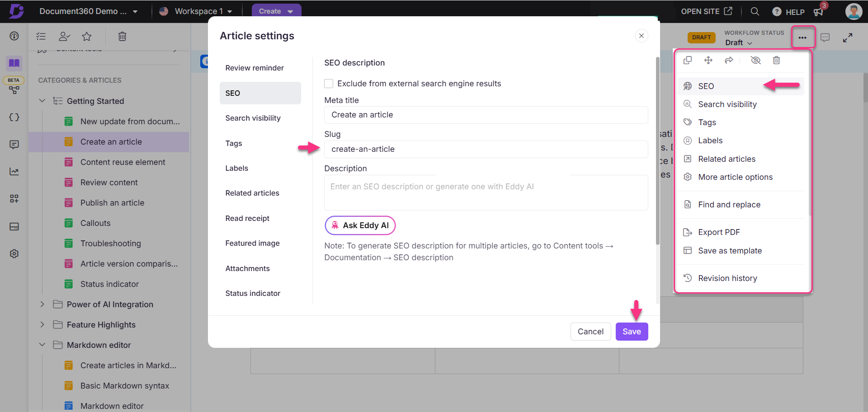868x412 pixels.
Task: Click the Document360 logo icon
Action: (16, 11)
